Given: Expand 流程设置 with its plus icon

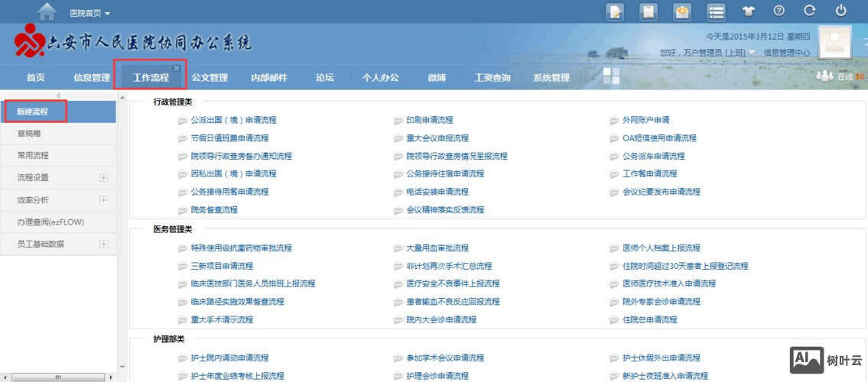Looking at the screenshot, I should 103,177.
